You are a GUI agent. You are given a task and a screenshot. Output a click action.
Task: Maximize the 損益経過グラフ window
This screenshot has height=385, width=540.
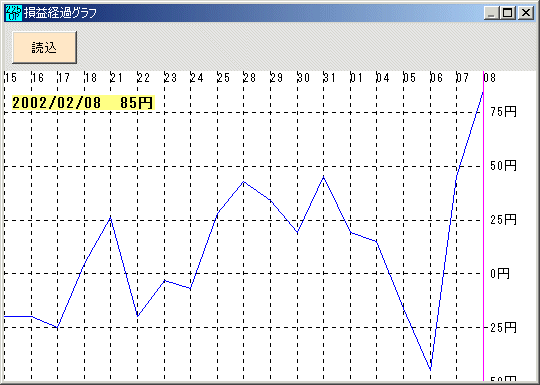pyautogui.click(x=508, y=13)
